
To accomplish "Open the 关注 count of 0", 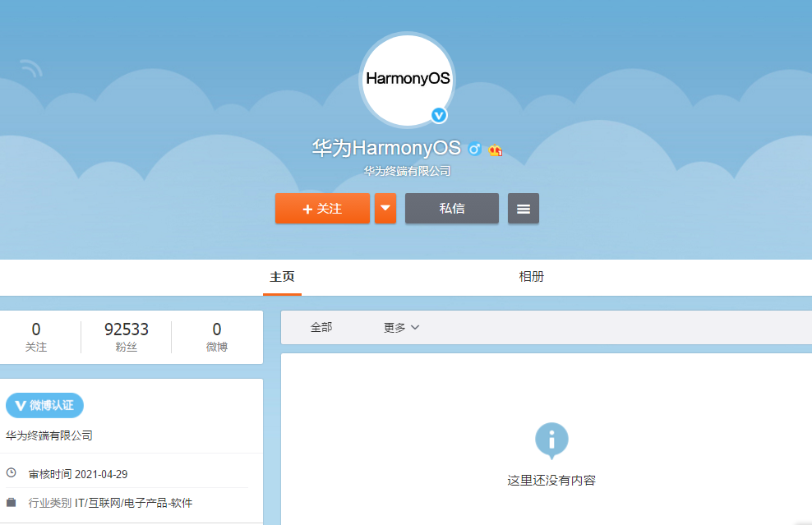I will [35, 337].
